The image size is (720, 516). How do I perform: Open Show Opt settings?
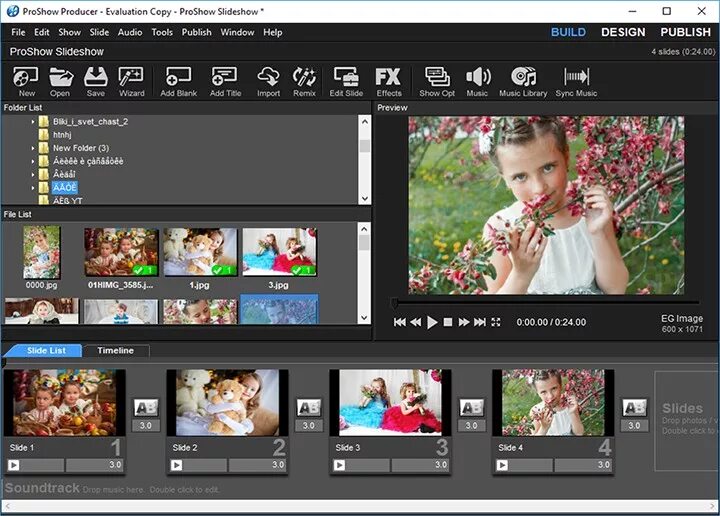pyautogui.click(x=437, y=81)
